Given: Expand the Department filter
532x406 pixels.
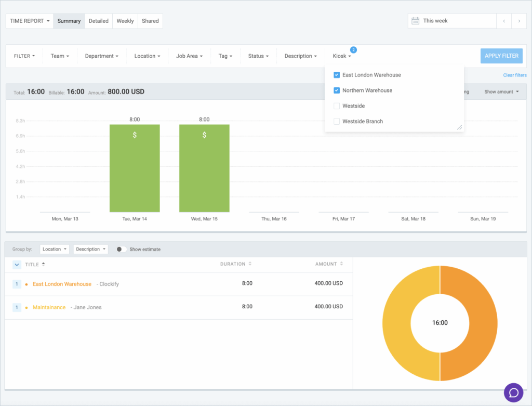Looking at the screenshot, I should tap(101, 56).
